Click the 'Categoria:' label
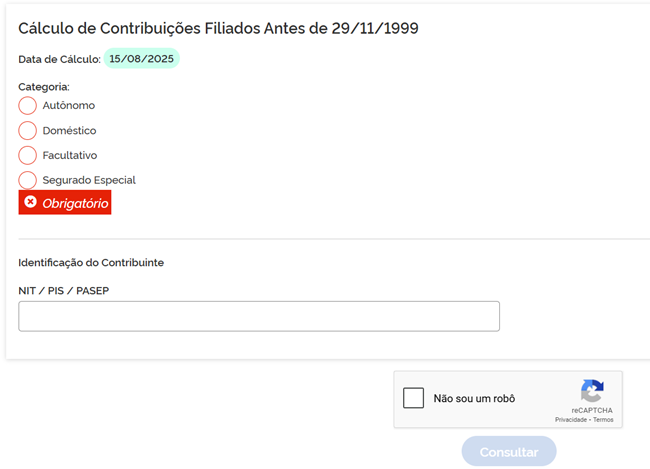The height and width of the screenshot is (469, 650). tap(44, 87)
